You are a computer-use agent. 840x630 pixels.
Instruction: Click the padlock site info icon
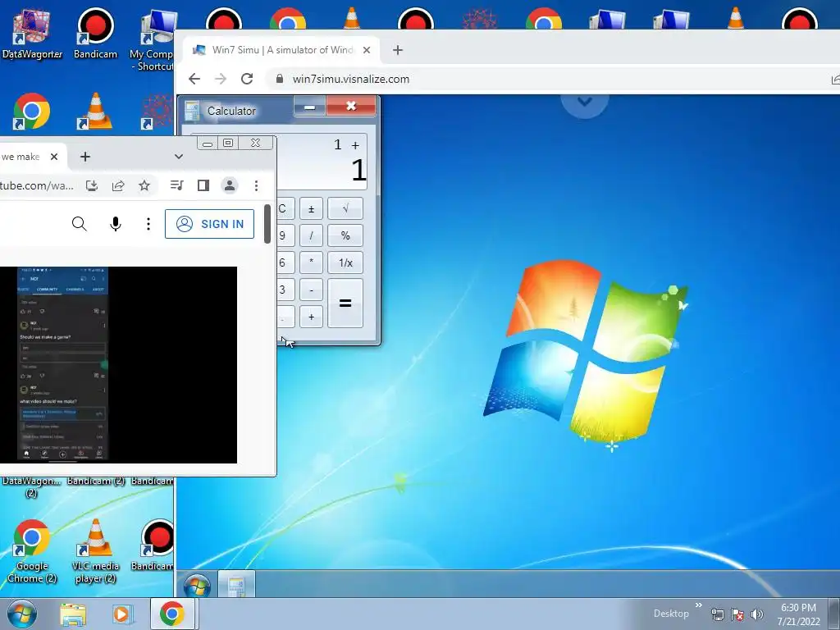point(279,79)
